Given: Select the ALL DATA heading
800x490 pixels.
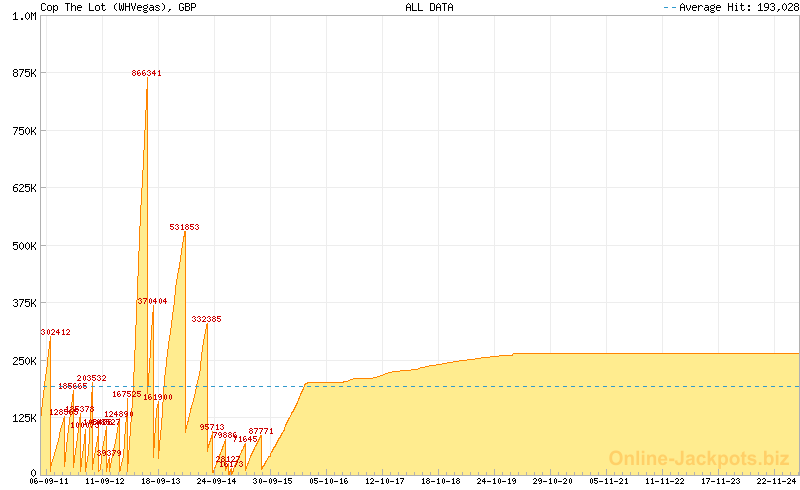Looking at the screenshot, I should click(429, 7).
